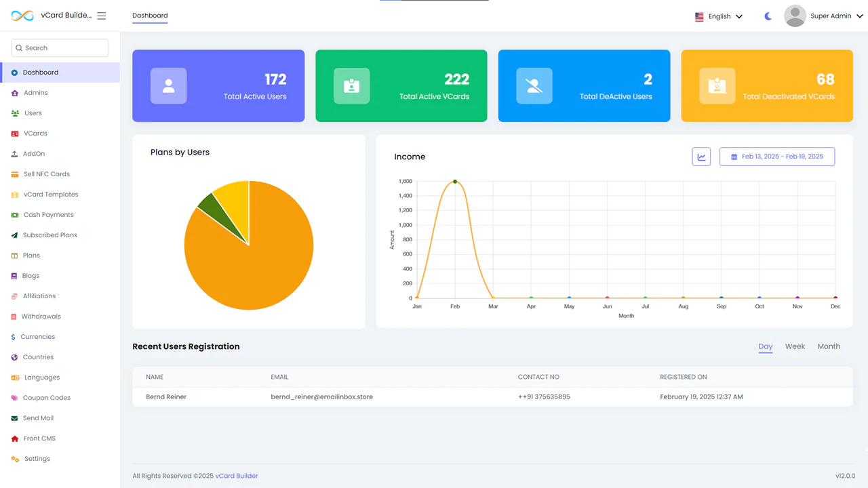Open the English language dropdown
The width and height of the screenshot is (868, 488).
pyautogui.click(x=719, y=16)
